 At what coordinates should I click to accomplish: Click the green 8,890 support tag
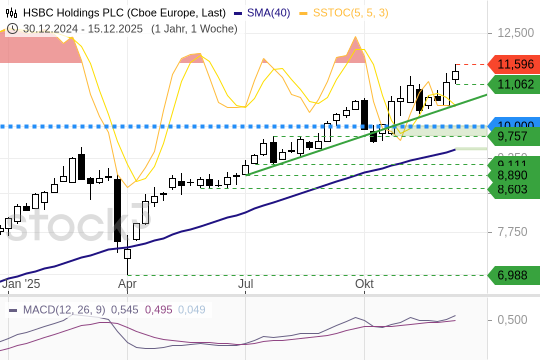pos(514,175)
